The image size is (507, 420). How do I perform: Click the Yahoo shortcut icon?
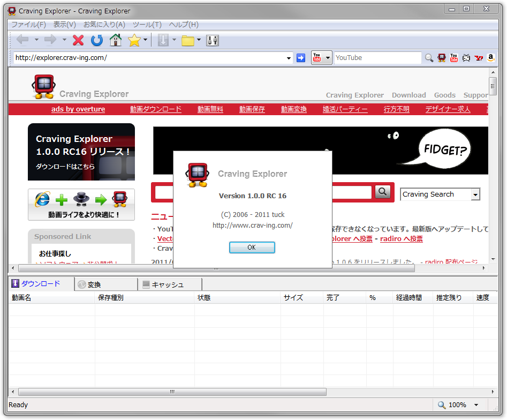[x=479, y=58]
